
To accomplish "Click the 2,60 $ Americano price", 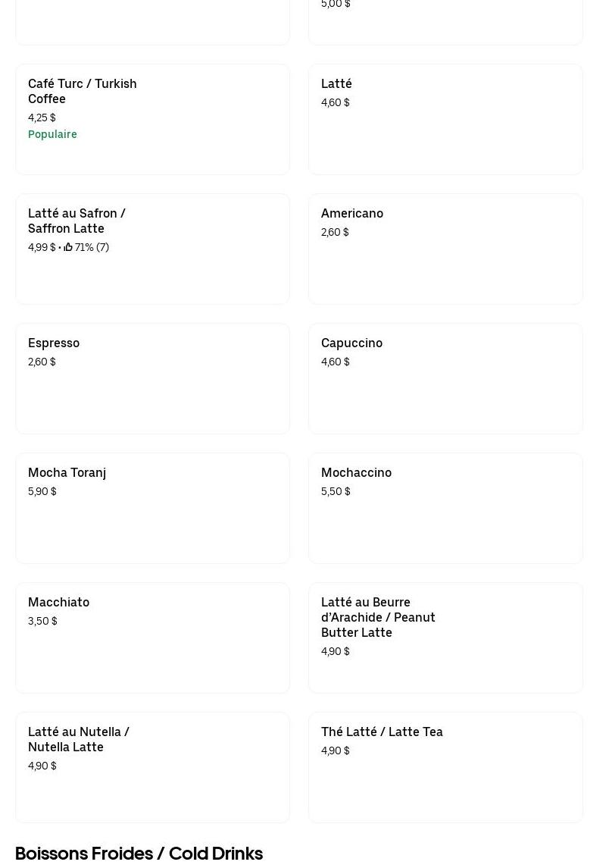I will [335, 232].
